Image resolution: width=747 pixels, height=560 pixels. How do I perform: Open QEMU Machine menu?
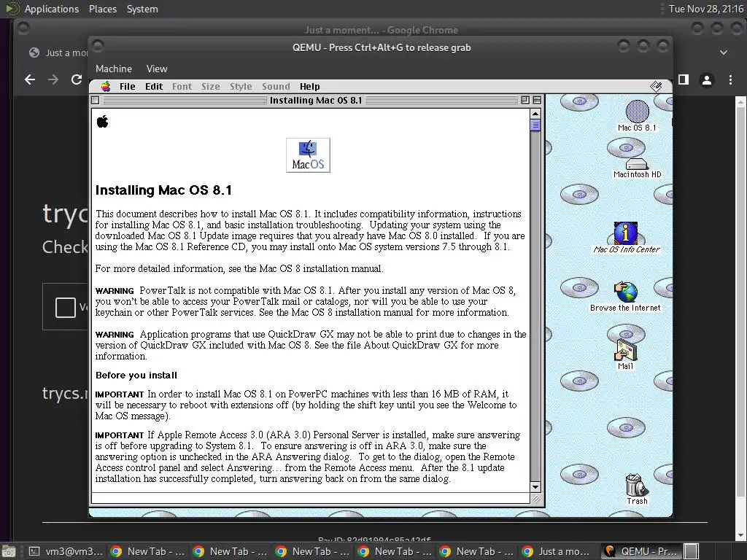[113, 69]
